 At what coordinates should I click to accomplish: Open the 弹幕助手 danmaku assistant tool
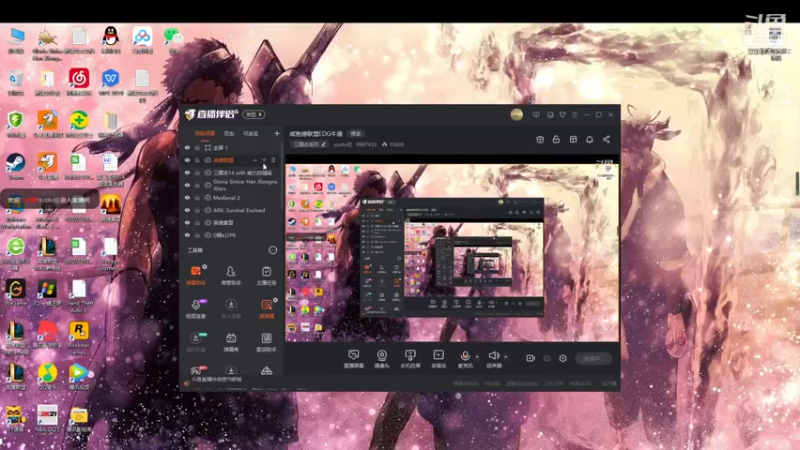pyautogui.click(x=196, y=275)
